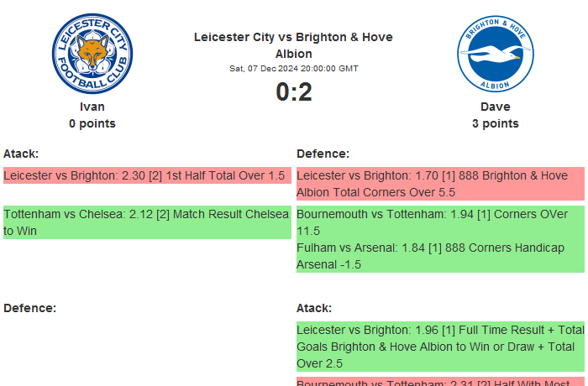This screenshot has height=386, width=588.
Task: Click Ivan's Atack section heading
Action: (21, 154)
